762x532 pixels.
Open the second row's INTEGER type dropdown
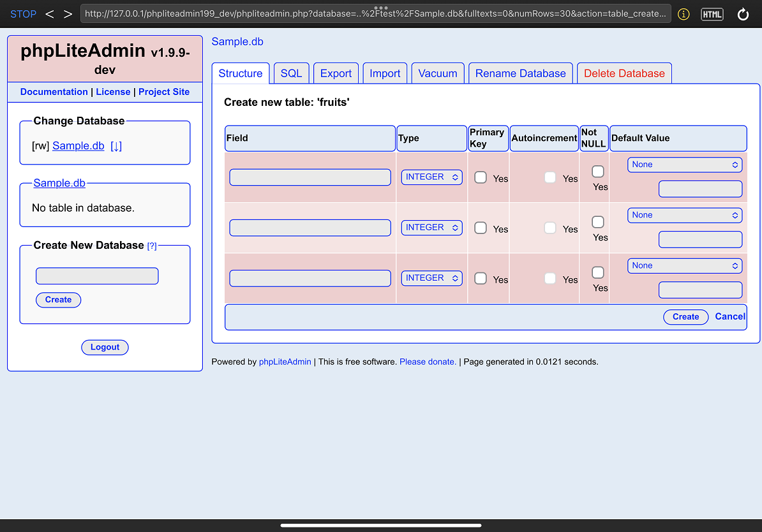[x=431, y=228]
